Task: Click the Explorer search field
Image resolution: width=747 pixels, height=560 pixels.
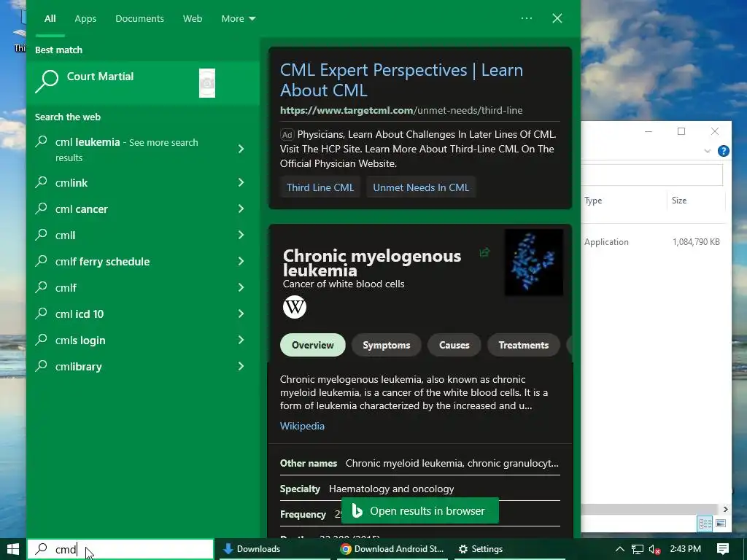Action: pyautogui.click(x=651, y=175)
